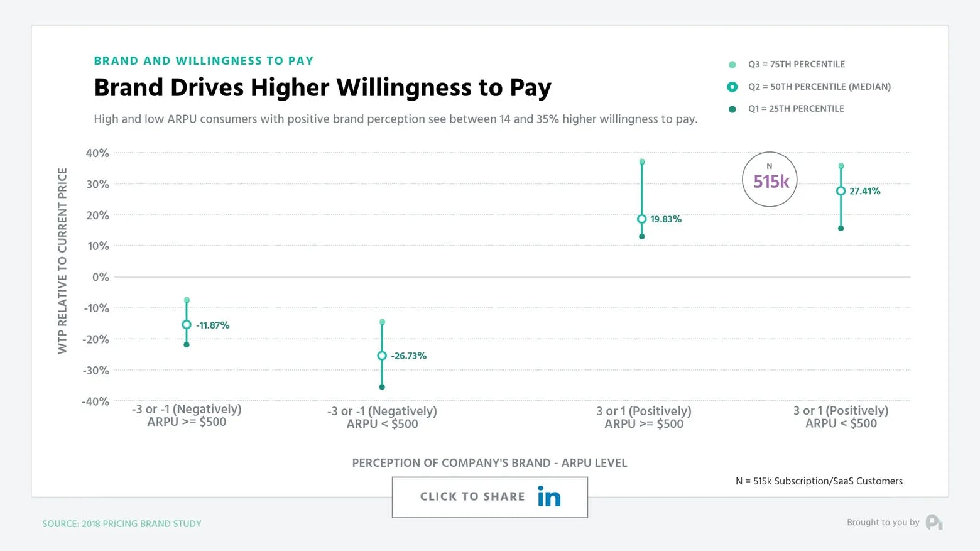The image size is (980, 551).
Task: Select the Q2 median legend ring icon
Action: [731, 87]
